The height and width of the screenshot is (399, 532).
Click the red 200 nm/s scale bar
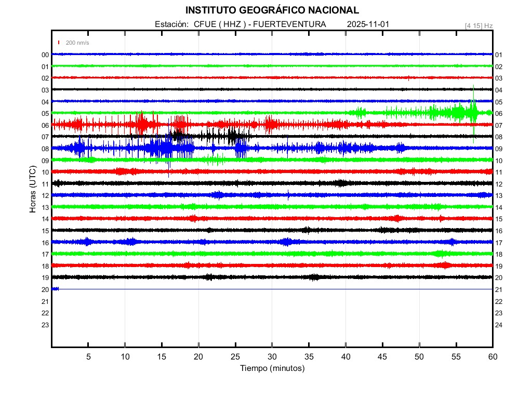[x=59, y=43]
